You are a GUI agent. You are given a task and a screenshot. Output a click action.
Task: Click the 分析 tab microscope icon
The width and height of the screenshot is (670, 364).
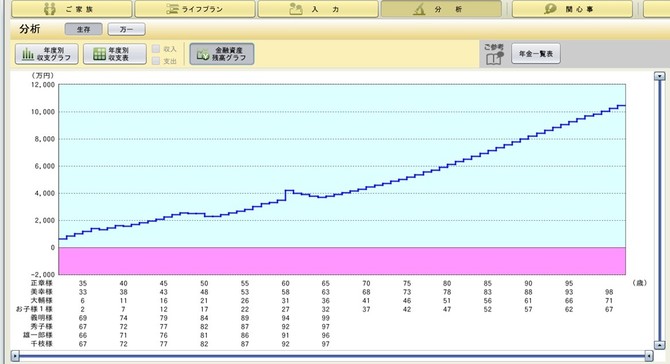click(419, 9)
